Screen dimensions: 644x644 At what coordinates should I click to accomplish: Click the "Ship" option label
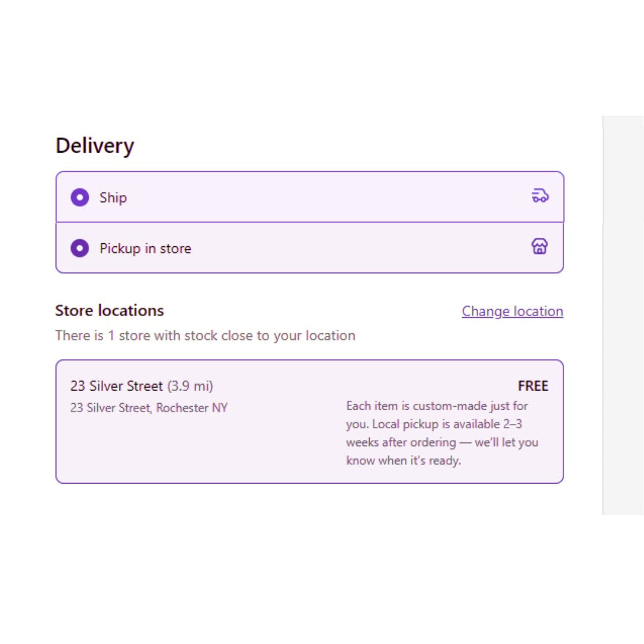[113, 197]
